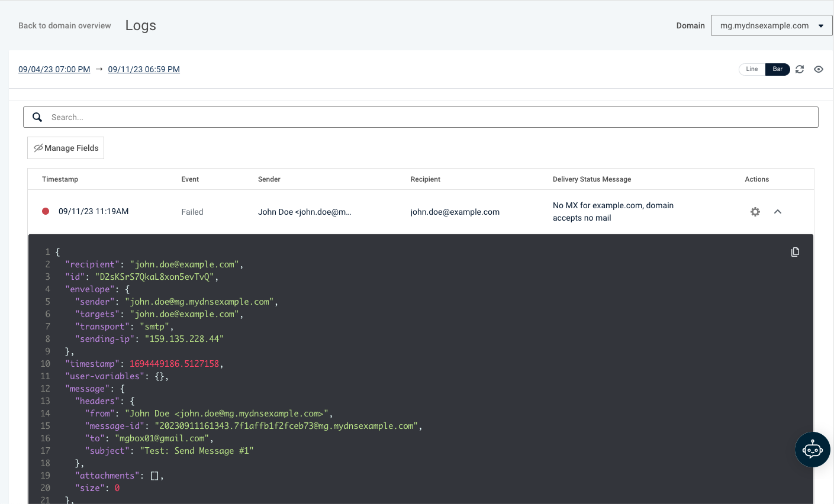
Task: Click the Recipient column header
Action: coord(426,179)
